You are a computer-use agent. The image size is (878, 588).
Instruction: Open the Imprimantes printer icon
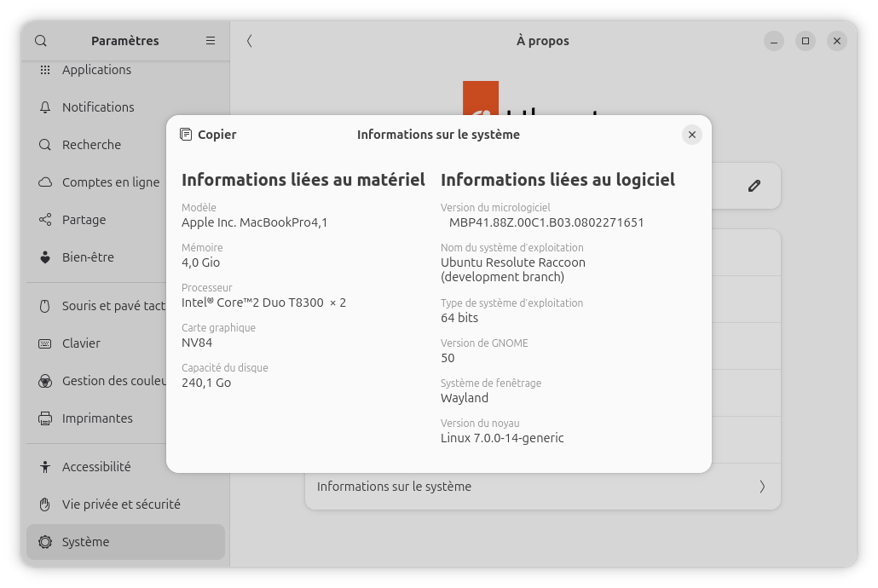point(45,418)
